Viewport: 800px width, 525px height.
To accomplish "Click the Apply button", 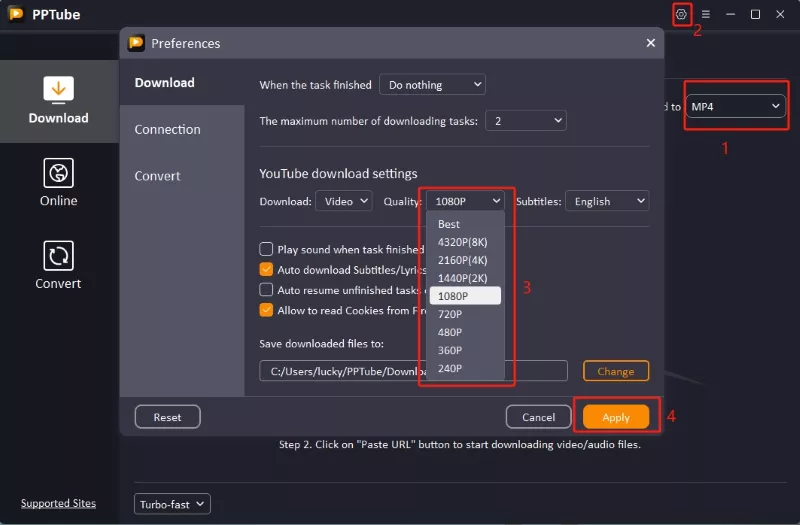I will pos(616,417).
